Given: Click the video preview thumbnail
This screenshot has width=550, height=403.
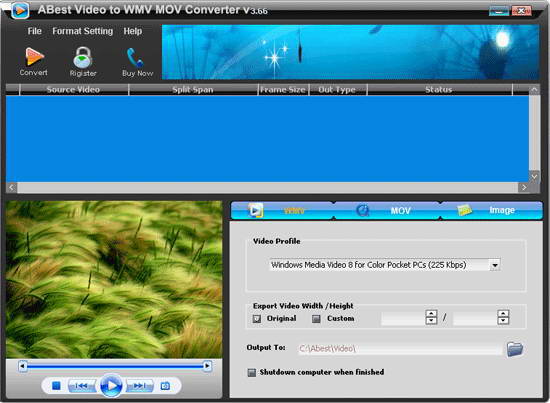Looking at the screenshot, I should (x=114, y=280).
